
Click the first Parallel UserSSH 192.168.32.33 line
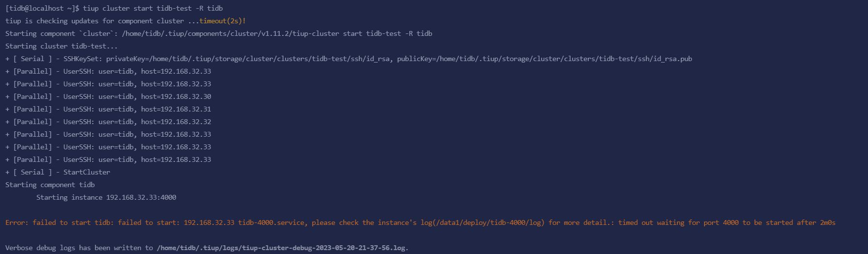click(x=108, y=71)
